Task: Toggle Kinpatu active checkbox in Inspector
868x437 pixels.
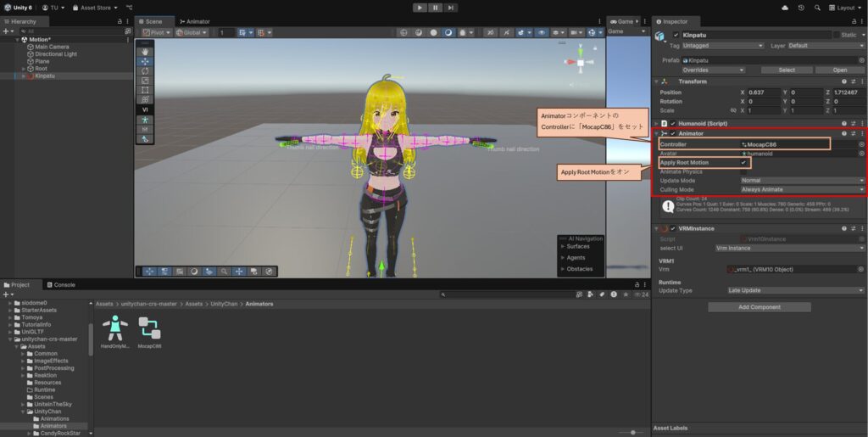Action: pos(676,35)
